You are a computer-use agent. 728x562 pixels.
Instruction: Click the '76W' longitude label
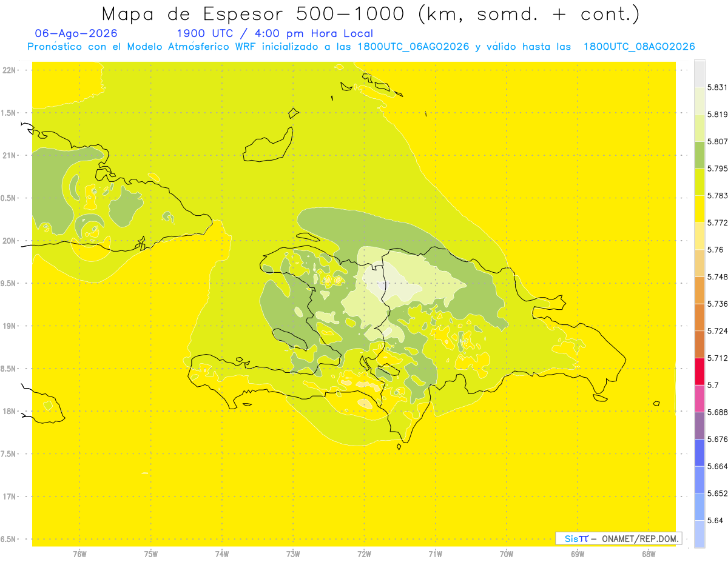point(79,554)
